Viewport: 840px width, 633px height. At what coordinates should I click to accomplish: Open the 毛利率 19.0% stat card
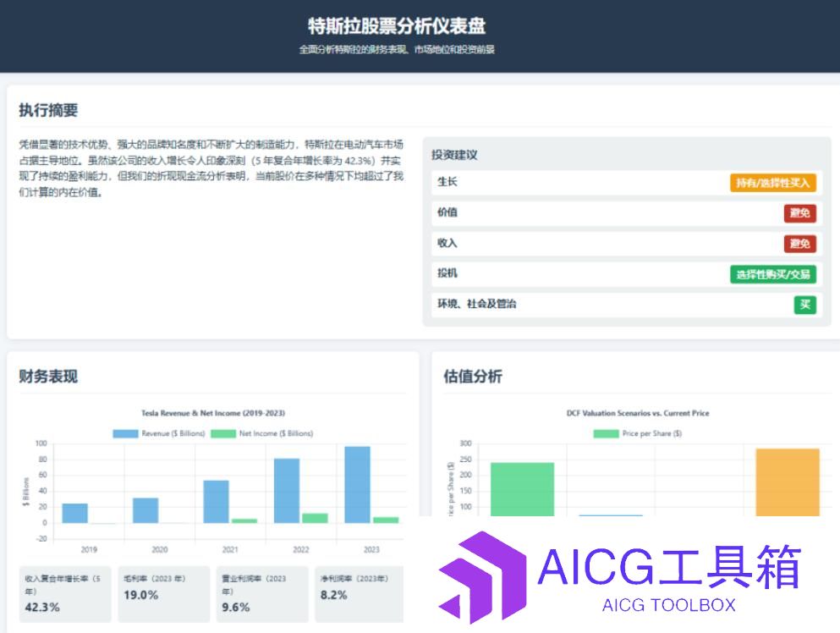pyautogui.click(x=164, y=594)
